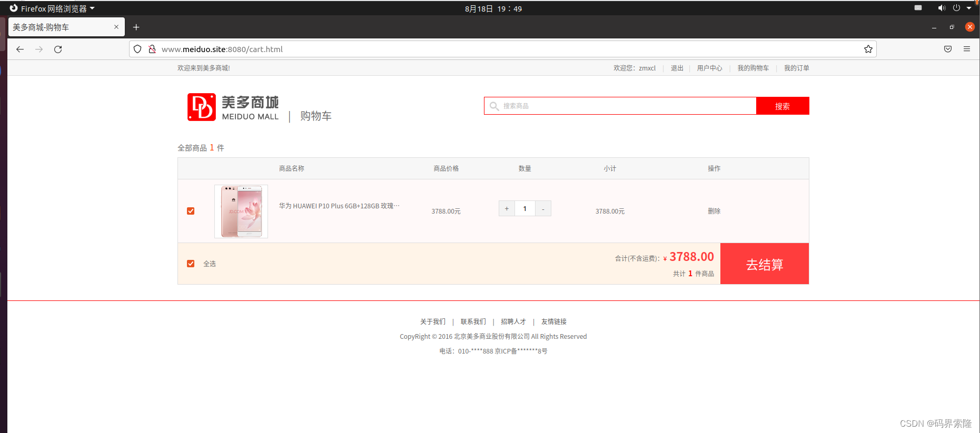Viewport: 980px width, 433px height.
Task: Open the Pocket save icon
Action: (948, 49)
